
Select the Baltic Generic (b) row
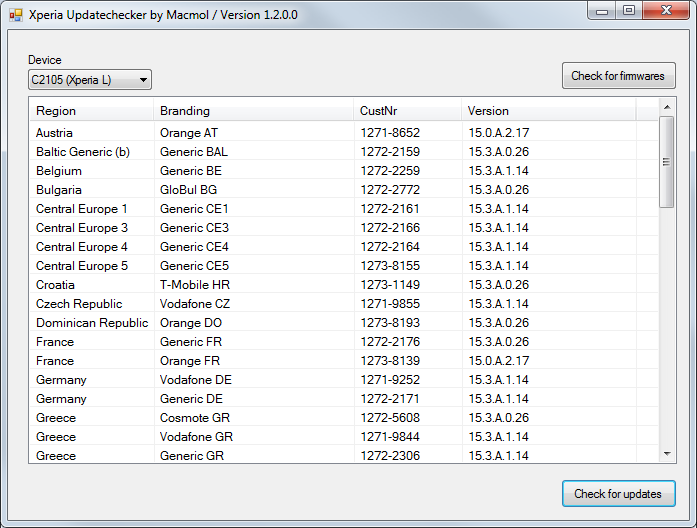click(344, 152)
